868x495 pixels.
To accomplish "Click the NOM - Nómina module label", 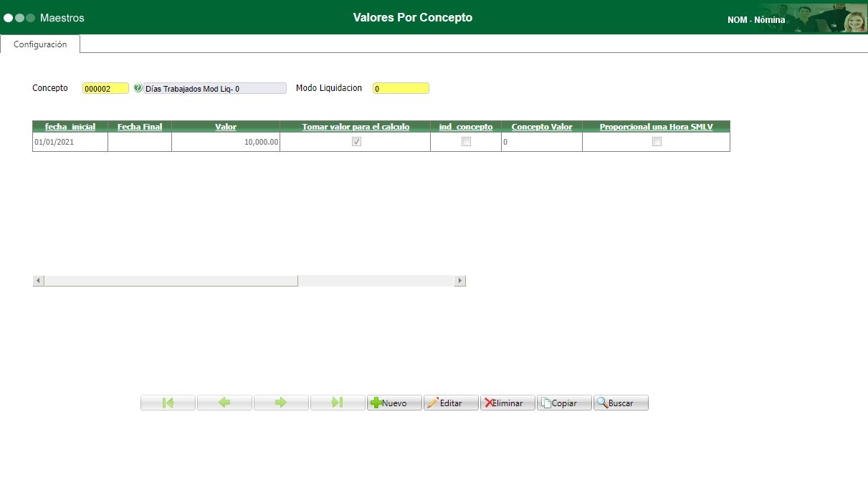I will [x=756, y=20].
